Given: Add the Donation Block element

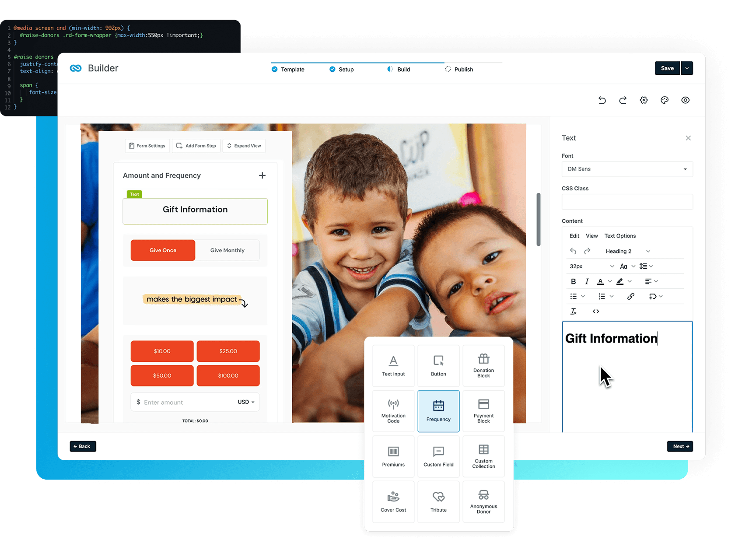Looking at the screenshot, I should coord(483,366).
